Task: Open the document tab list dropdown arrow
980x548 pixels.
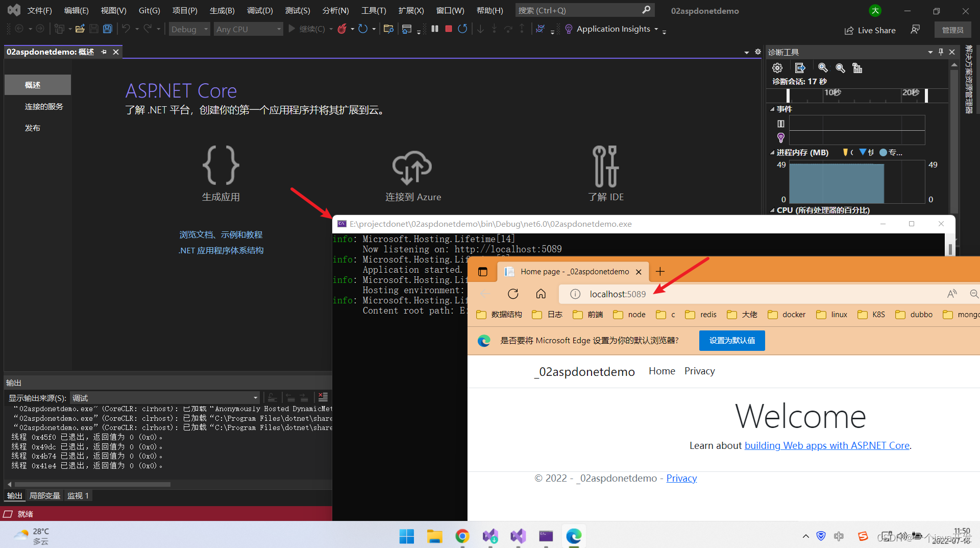Action: pyautogui.click(x=747, y=52)
